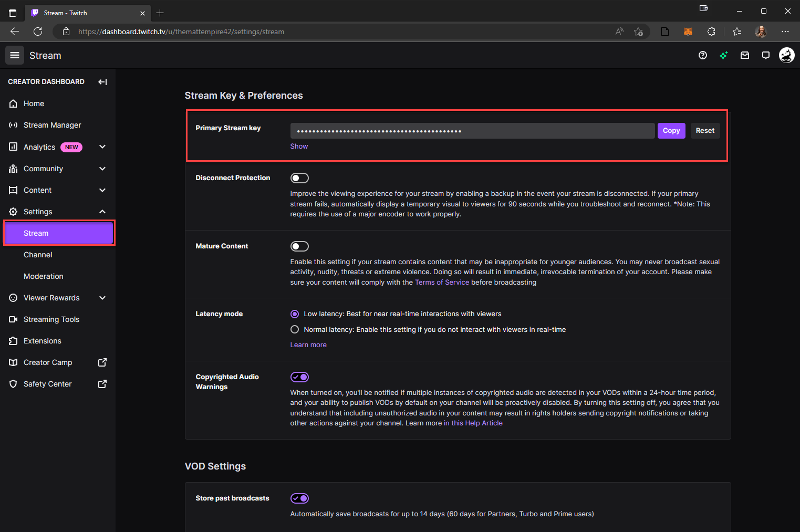Collapse the Settings section chevron

pyautogui.click(x=102, y=212)
